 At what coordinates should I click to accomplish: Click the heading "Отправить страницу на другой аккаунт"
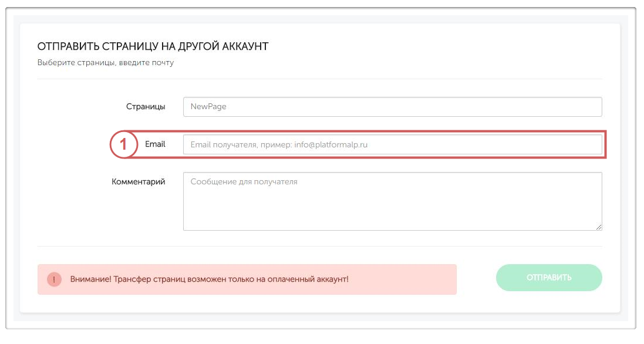pos(153,46)
